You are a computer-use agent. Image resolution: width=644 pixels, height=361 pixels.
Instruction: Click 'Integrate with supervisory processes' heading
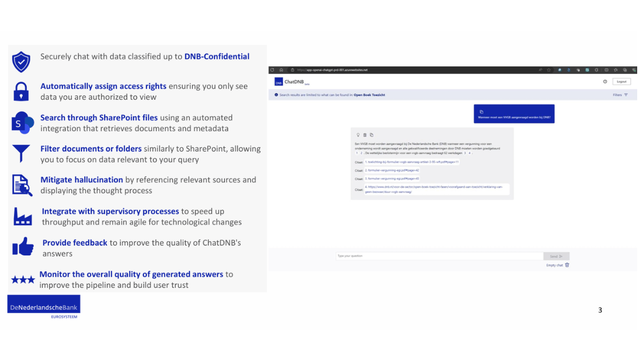point(110,211)
